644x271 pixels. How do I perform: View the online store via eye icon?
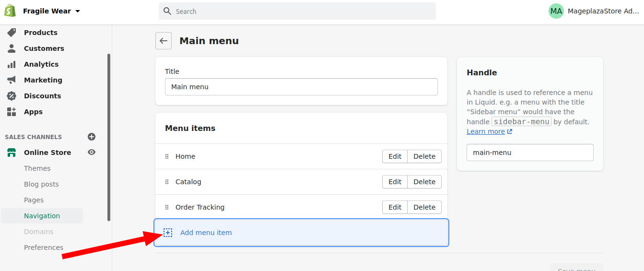(x=92, y=152)
